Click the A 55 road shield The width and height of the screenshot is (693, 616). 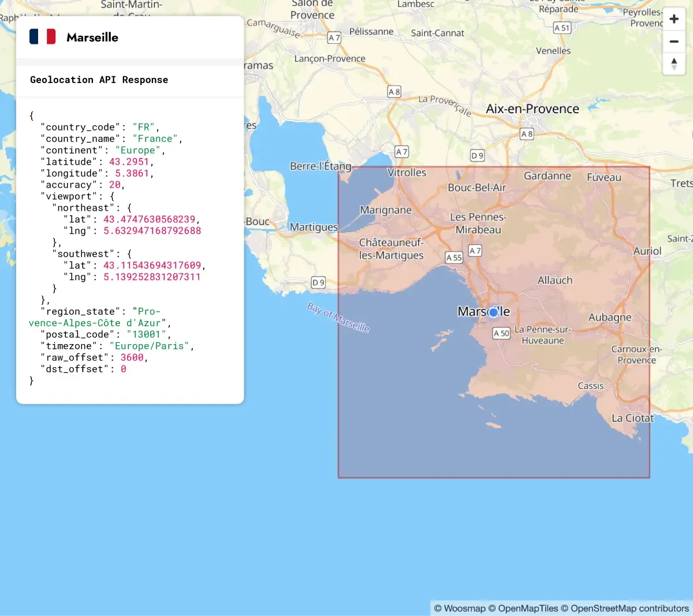(x=454, y=257)
